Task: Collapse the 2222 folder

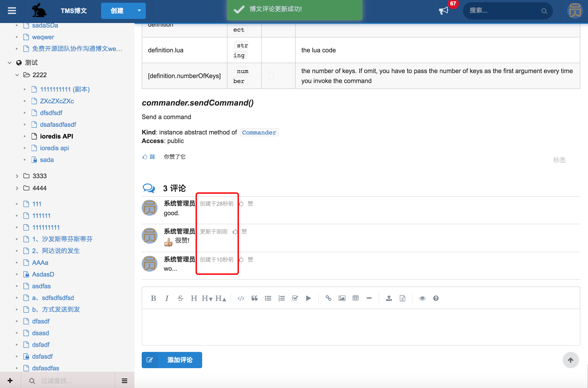Action: tap(17, 75)
